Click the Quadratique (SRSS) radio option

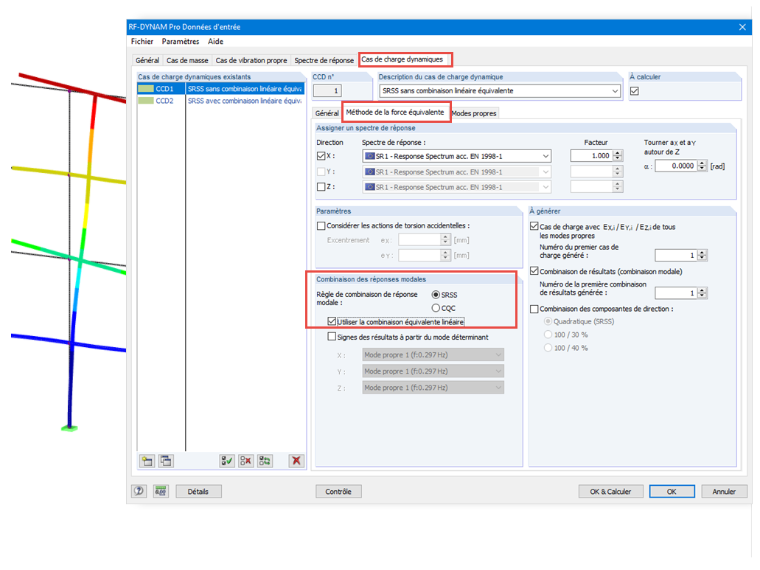(548, 321)
